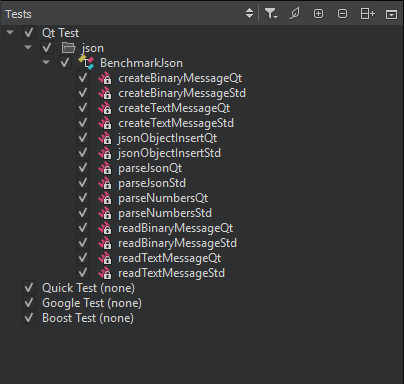Viewport: 404px width, 384px height.
Task: Click the readBinaryMessageStd slot icon
Action: [x=105, y=243]
